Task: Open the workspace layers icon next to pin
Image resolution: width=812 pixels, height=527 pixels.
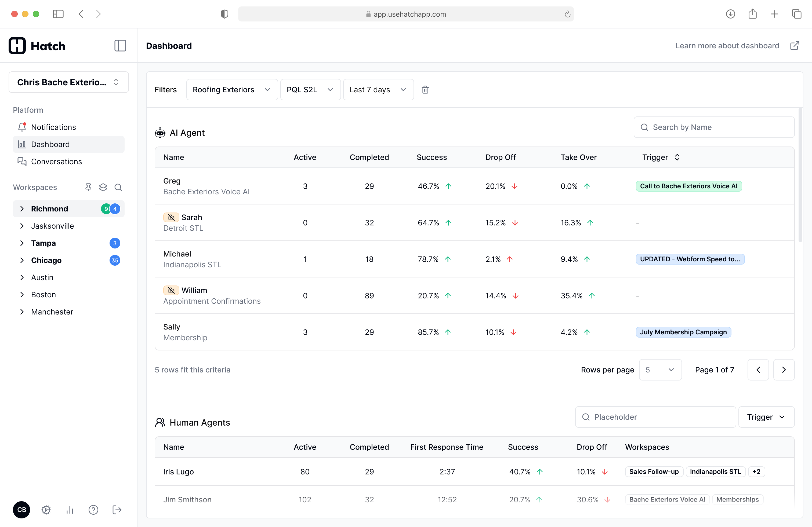Action: pyautogui.click(x=103, y=187)
